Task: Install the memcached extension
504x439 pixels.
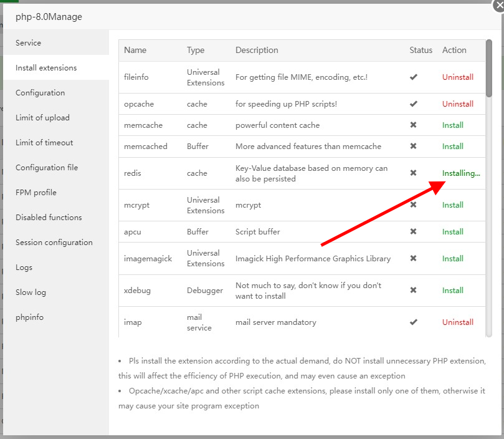Action: click(x=453, y=147)
